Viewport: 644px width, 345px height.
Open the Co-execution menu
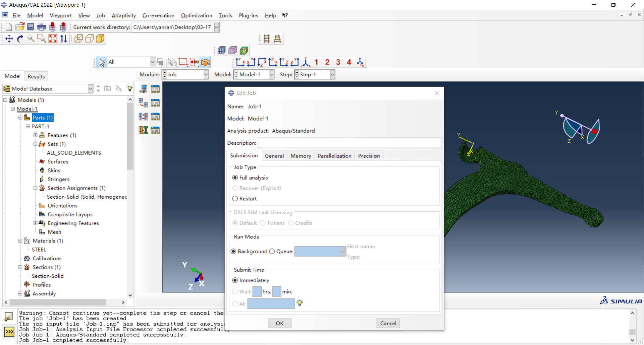point(158,15)
